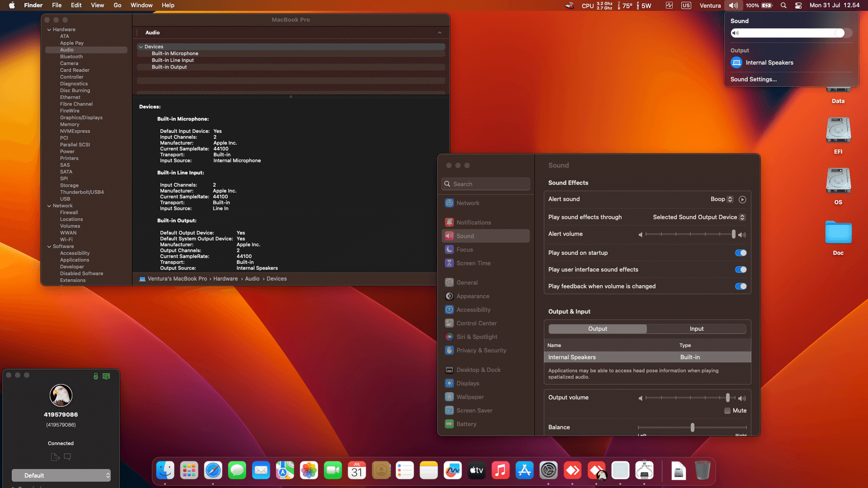
Task: Check the Mute checkbox for output volume
Action: coord(727,411)
